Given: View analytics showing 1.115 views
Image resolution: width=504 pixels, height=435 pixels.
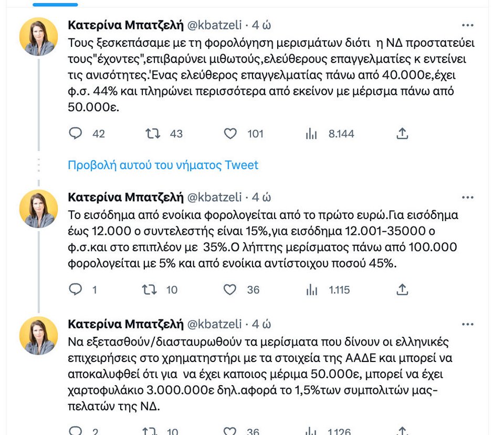Looking at the screenshot, I should (311, 289).
